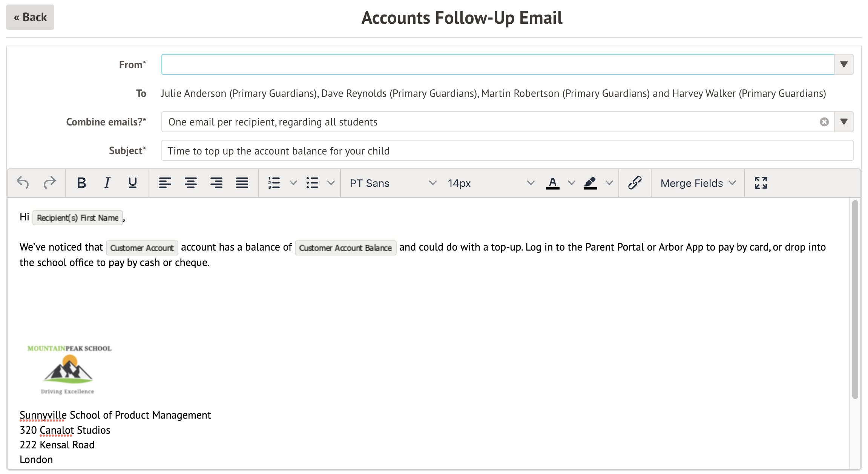Toggle bold formatting
The width and height of the screenshot is (868, 474).
[x=81, y=183]
